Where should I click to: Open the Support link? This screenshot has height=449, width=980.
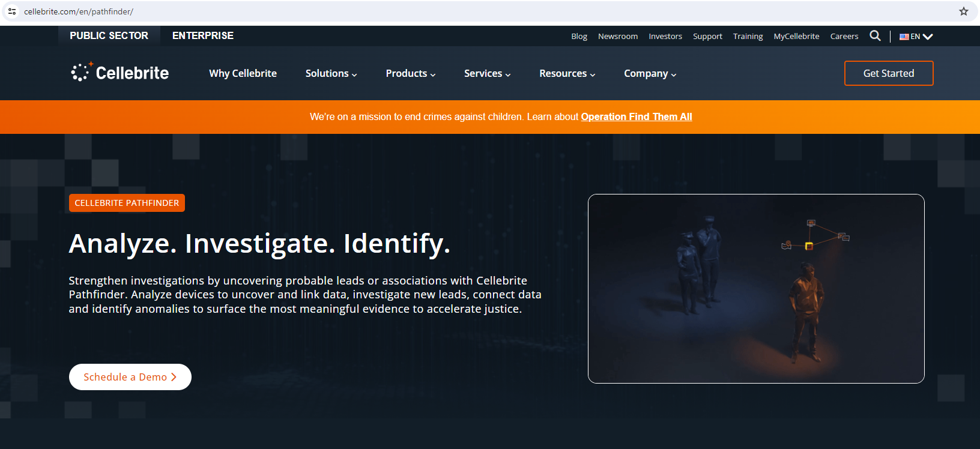pyautogui.click(x=707, y=37)
